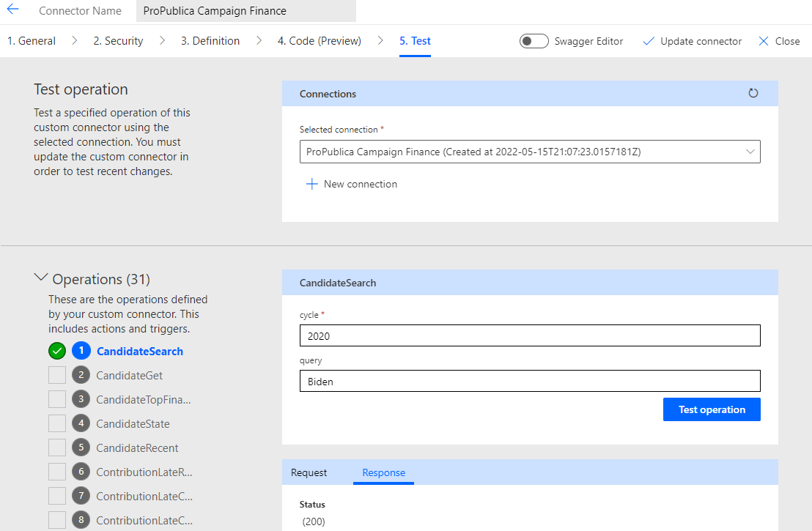This screenshot has width=812, height=531.
Task: Click the Close X icon
Action: click(x=764, y=42)
